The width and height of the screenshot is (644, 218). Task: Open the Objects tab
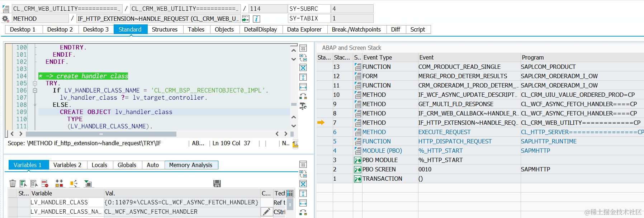click(x=224, y=29)
